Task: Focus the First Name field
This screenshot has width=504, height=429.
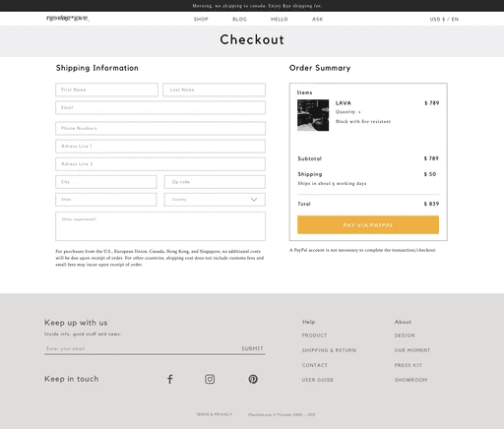Action: [x=106, y=90]
